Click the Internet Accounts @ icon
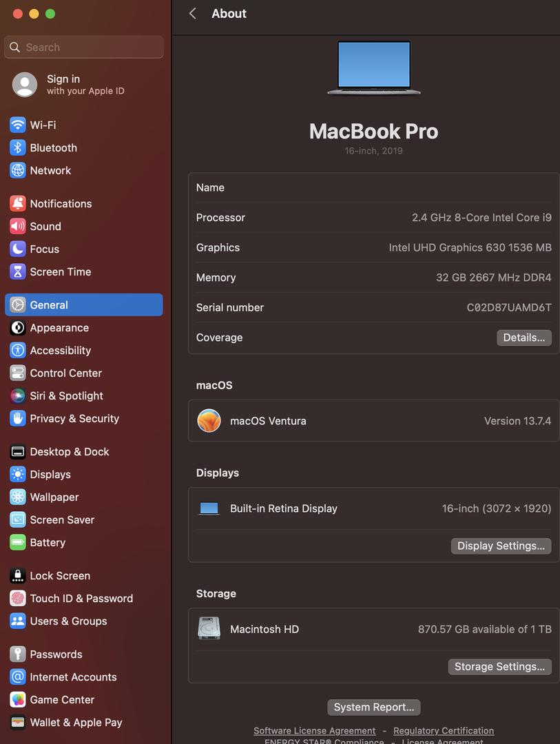Screen dimensions: 560x744 [17, 677]
